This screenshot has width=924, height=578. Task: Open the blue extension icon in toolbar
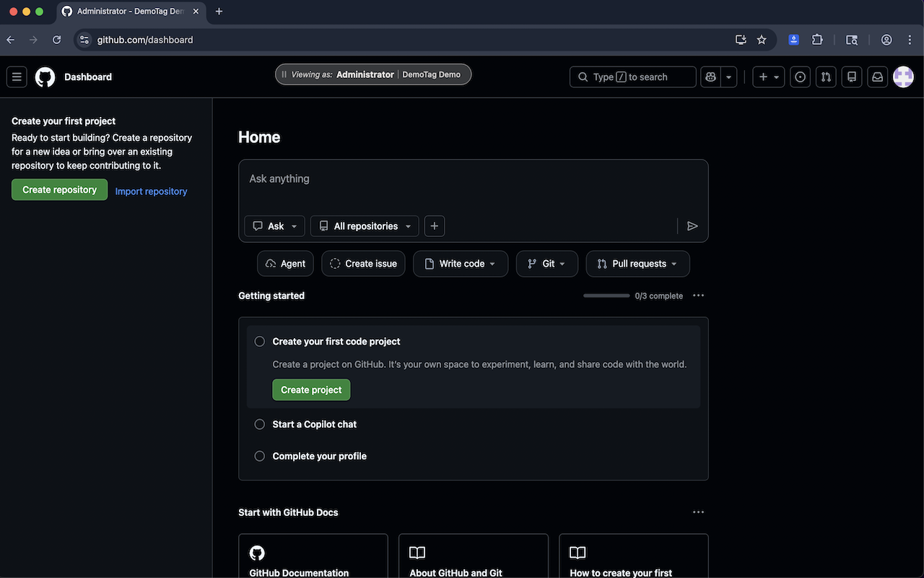[794, 40]
